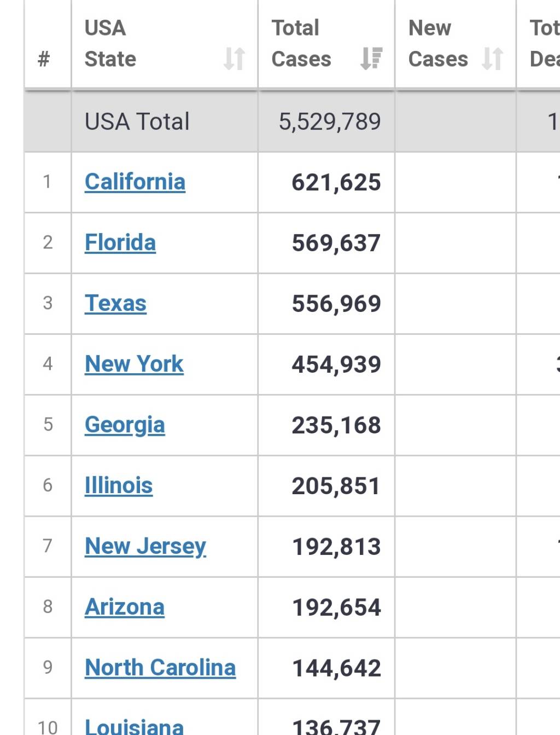560x735 pixels.
Task: Open the Illinois state link
Action: point(119,485)
